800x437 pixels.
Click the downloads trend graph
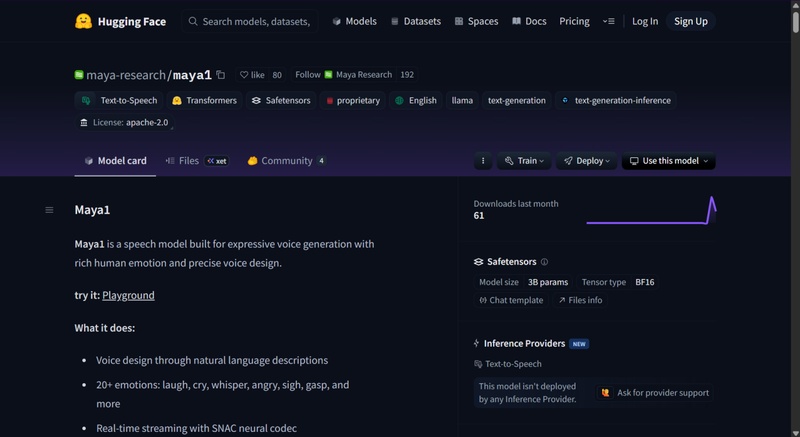coord(650,210)
